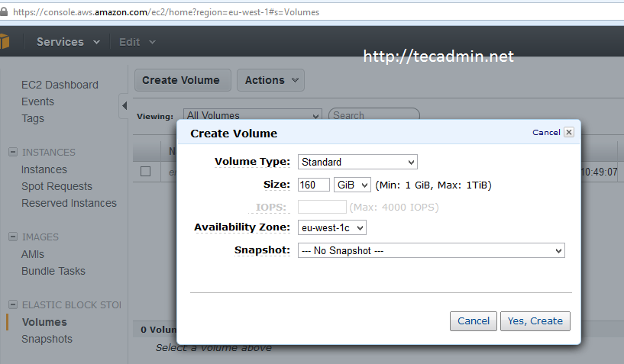The height and width of the screenshot is (364, 624).
Task: Click the Search volumes field
Action: [373, 115]
